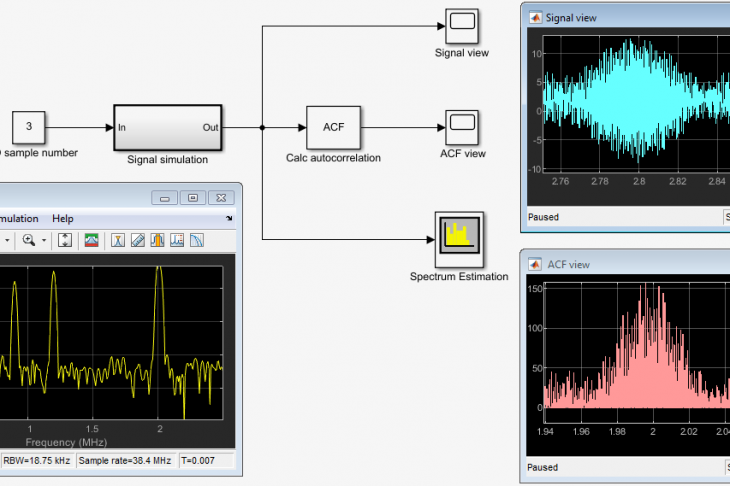
Task: Open the Simulation menu in spectrum window
Action: (19, 218)
